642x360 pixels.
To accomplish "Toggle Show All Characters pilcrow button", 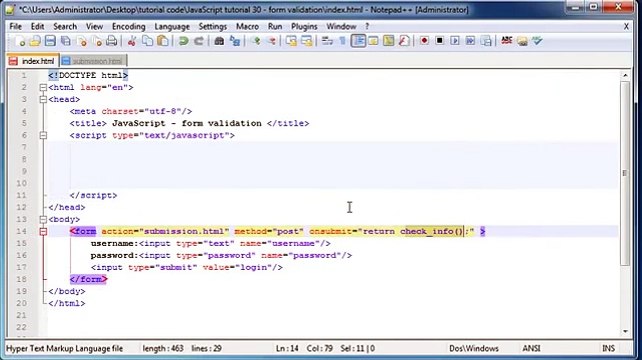I will pos(342,41).
